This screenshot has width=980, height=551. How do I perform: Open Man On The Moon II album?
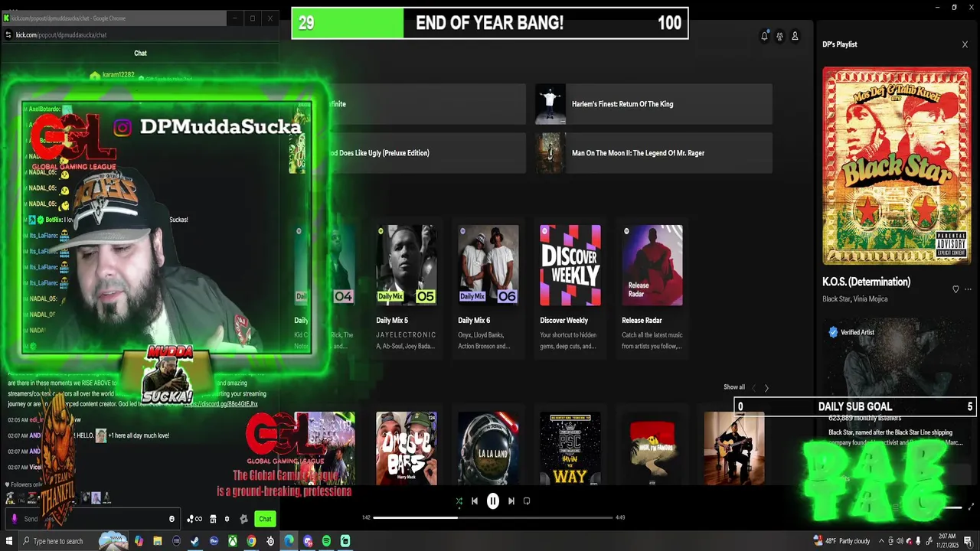pos(654,153)
